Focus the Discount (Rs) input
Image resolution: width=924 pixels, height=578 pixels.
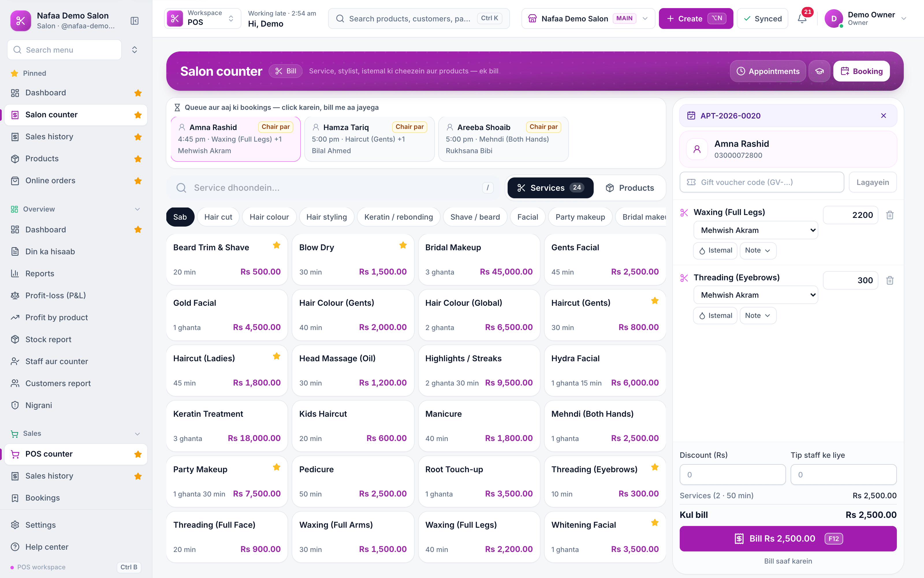click(x=732, y=475)
